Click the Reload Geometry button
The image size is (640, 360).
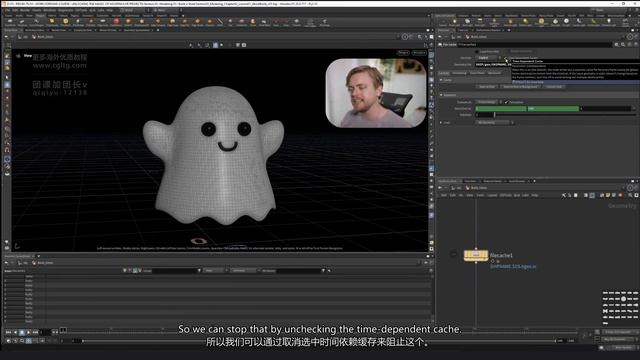pyautogui.click(x=521, y=51)
